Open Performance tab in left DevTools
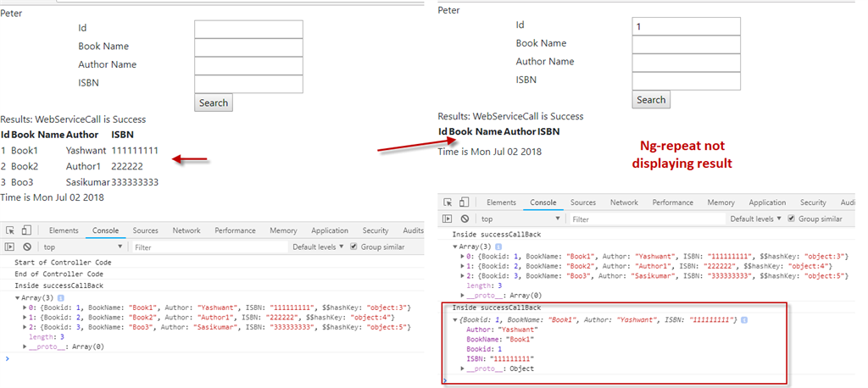868x388 pixels. point(235,230)
